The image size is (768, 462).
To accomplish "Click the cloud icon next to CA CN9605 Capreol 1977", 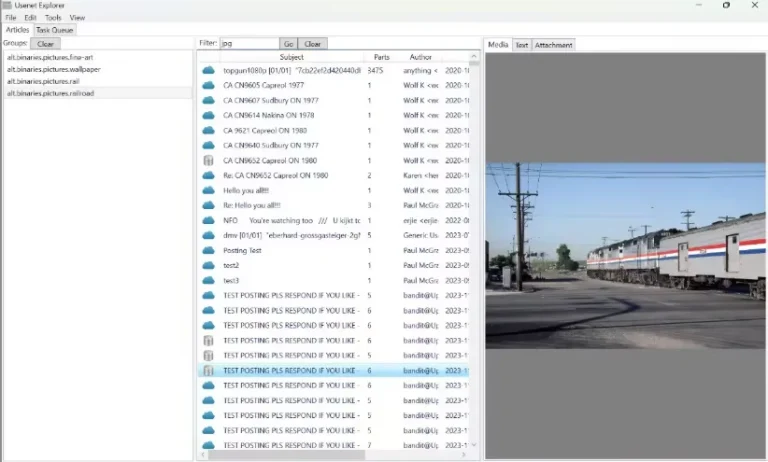I will (x=208, y=85).
